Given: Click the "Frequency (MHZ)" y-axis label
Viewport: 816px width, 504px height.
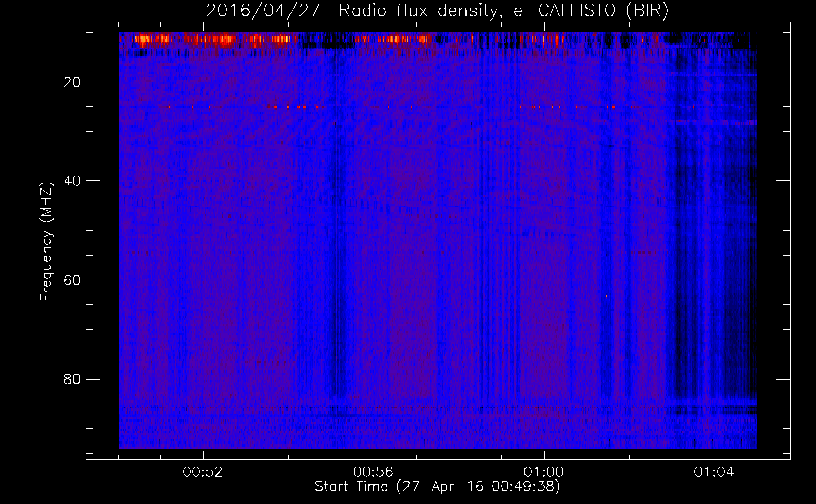Looking at the screenshot, I should pyautogui.click(x=46, y=242).
